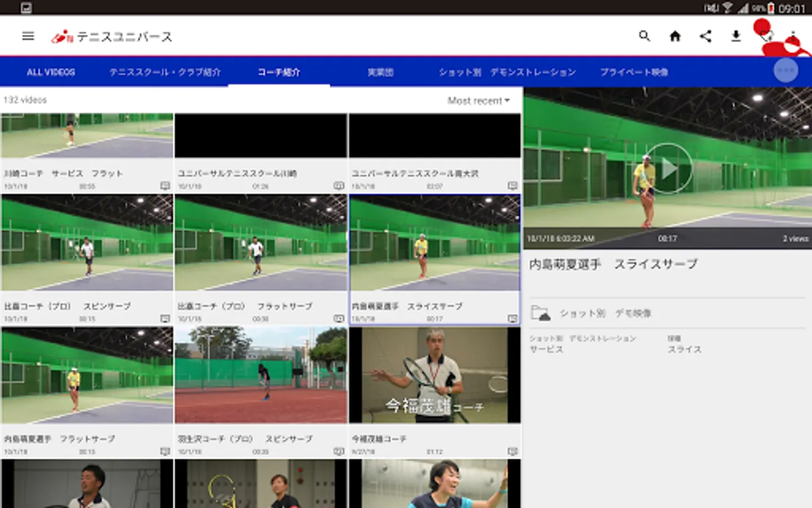Click the 01:26 duration on ユニバーサルテニススクール川崎 card

coord(261,186)
